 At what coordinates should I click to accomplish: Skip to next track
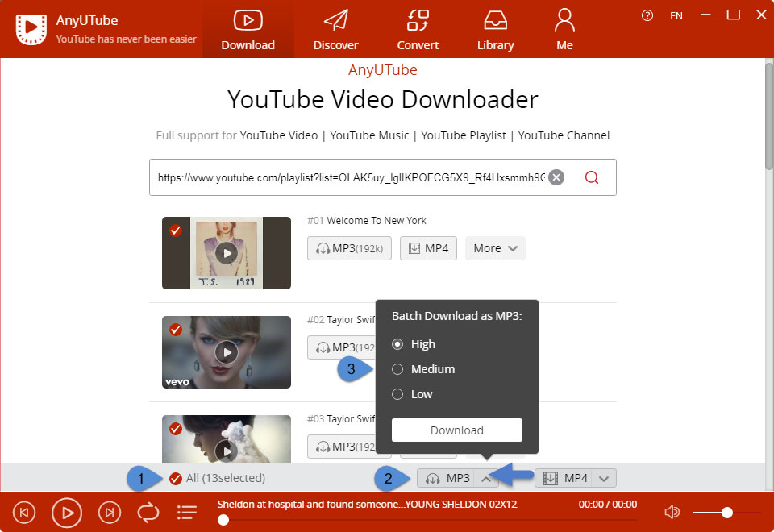(x=110, y=513)
